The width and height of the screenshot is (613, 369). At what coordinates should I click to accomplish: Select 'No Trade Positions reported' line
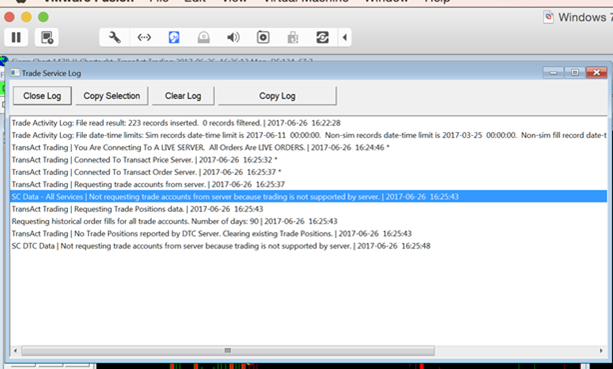point(308,233)
